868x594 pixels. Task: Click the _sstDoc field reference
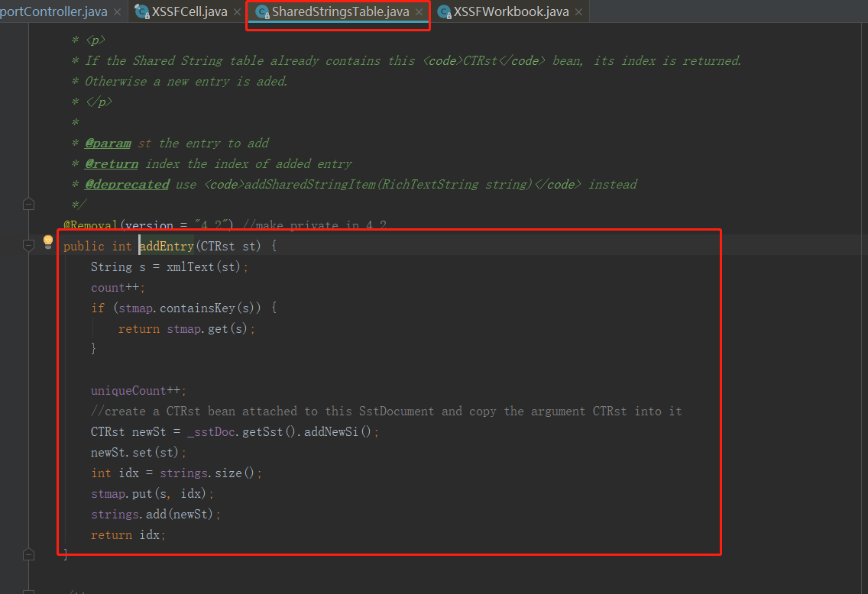212,431
